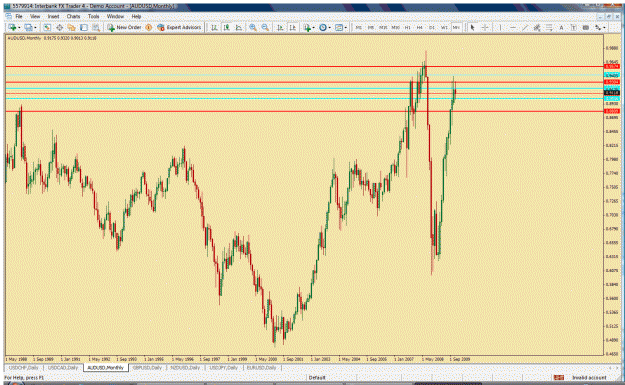The width and height of the screenshot is (625, 385).
Task: Open the Window menu
Action: pyautogui.click(x=115, y=16)
